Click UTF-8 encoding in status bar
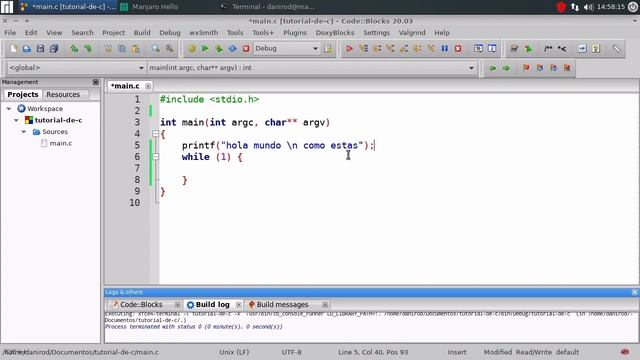 [291, 352]
